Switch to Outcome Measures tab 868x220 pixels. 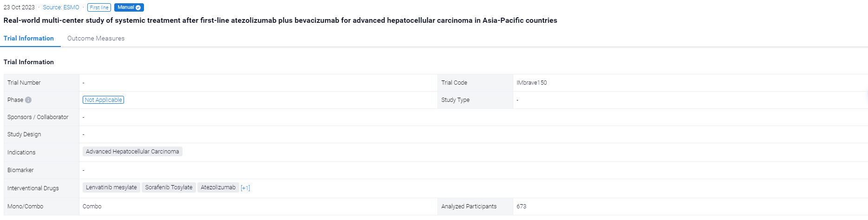tap(96, 38)
